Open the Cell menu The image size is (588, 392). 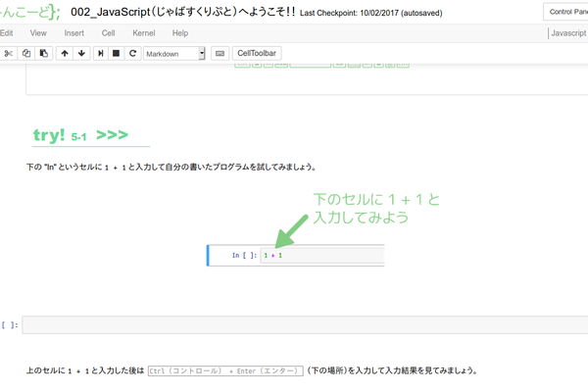108,33
